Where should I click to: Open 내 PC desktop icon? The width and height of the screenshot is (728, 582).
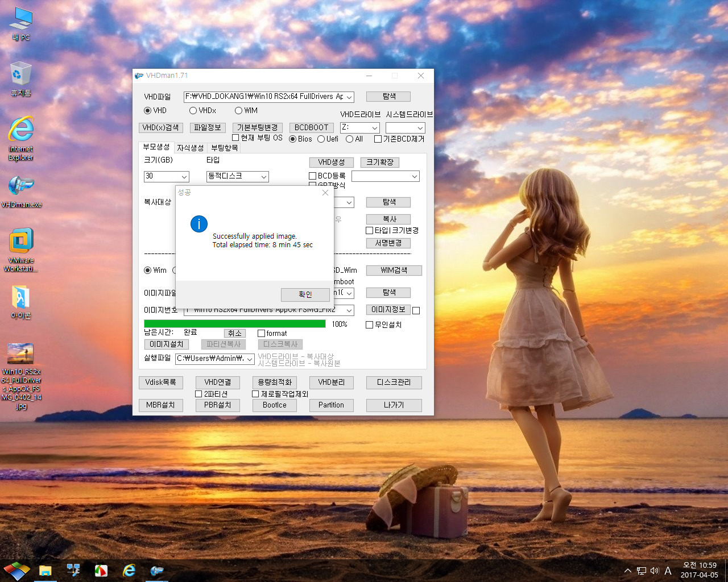21,24
